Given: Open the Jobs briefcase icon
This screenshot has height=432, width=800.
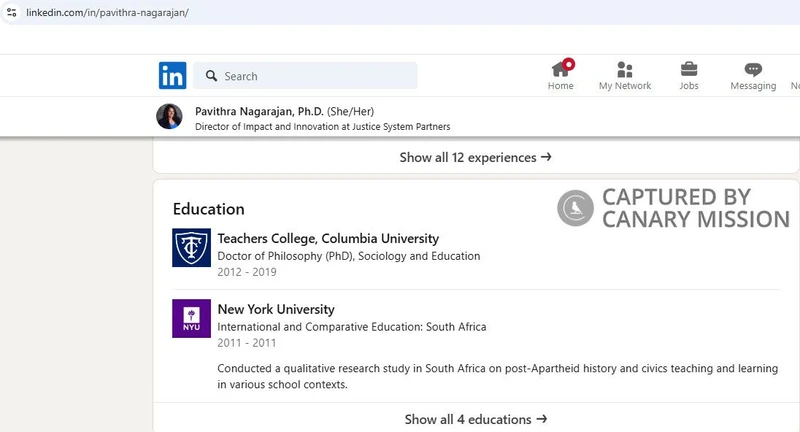Looking at the screenshot, I should coord(689,69).
